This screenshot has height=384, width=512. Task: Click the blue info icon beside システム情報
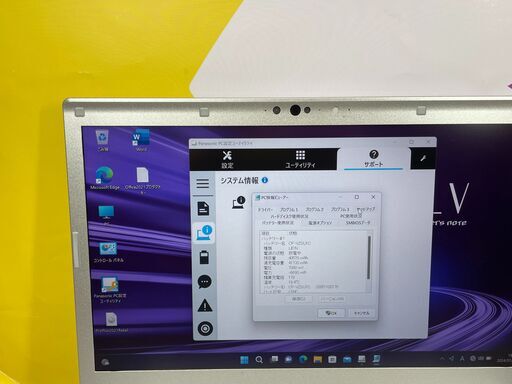(265, 180)
